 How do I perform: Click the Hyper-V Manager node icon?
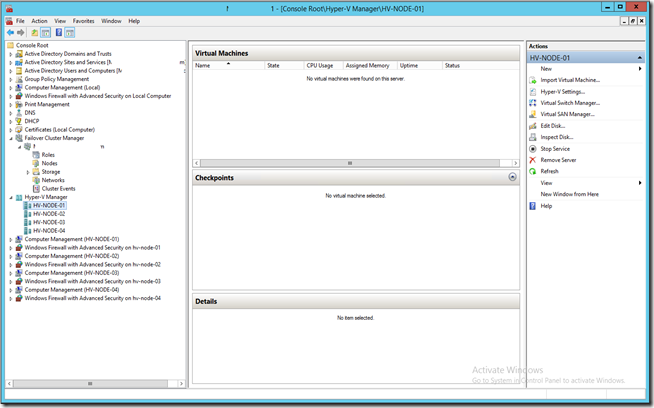(19, 197)
